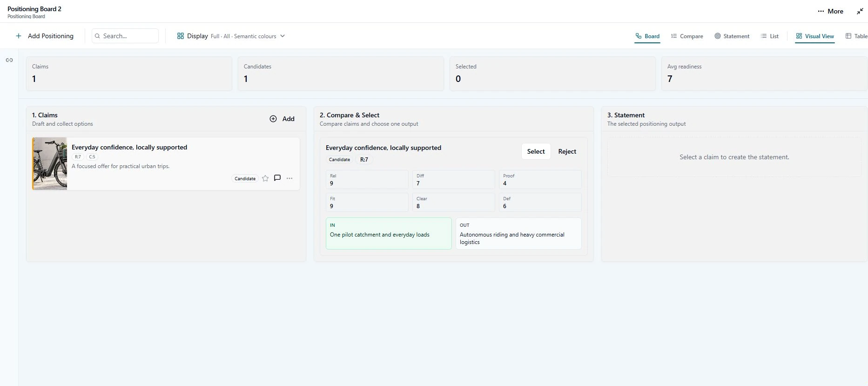Click the Diff score field showing 7
The width and height of the screenshot is (868, 386).
(x=454, y=179)
